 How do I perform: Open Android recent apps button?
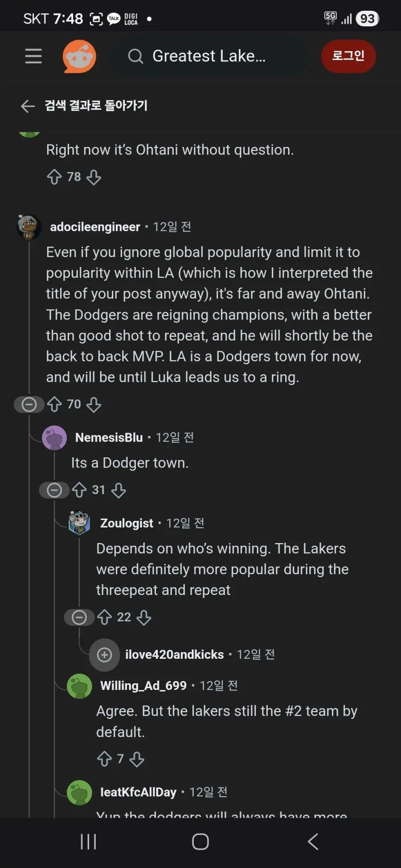click(x=88, y=842)
